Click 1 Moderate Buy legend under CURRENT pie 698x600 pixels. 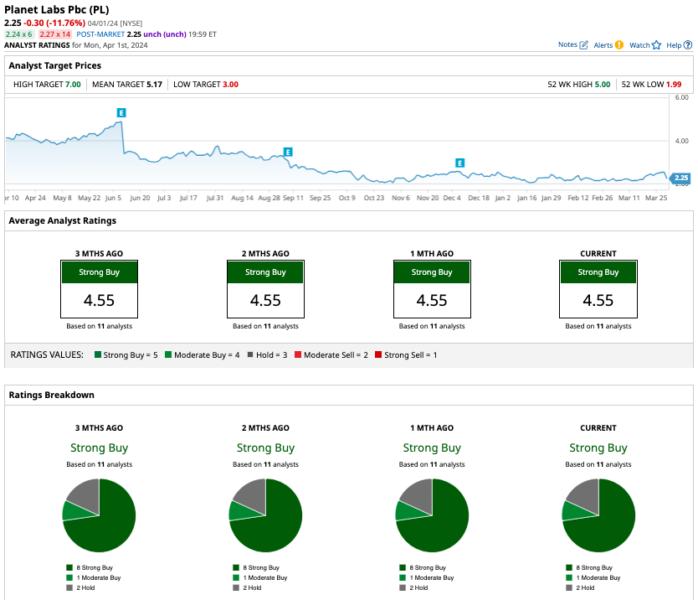pos(593,578)
